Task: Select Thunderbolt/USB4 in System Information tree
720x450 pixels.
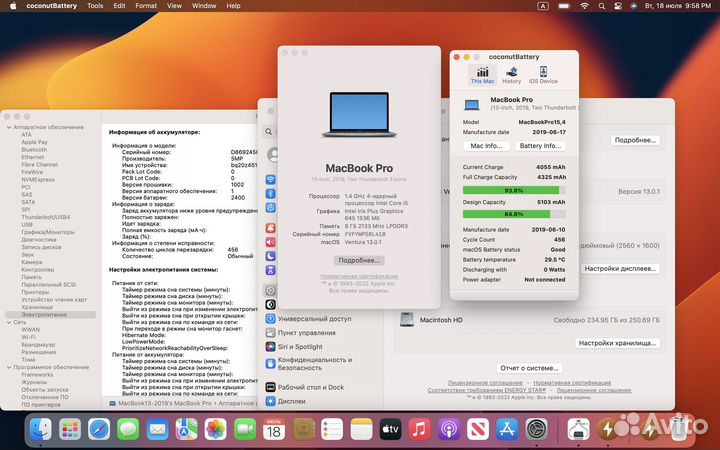Action: click(45, 217)
